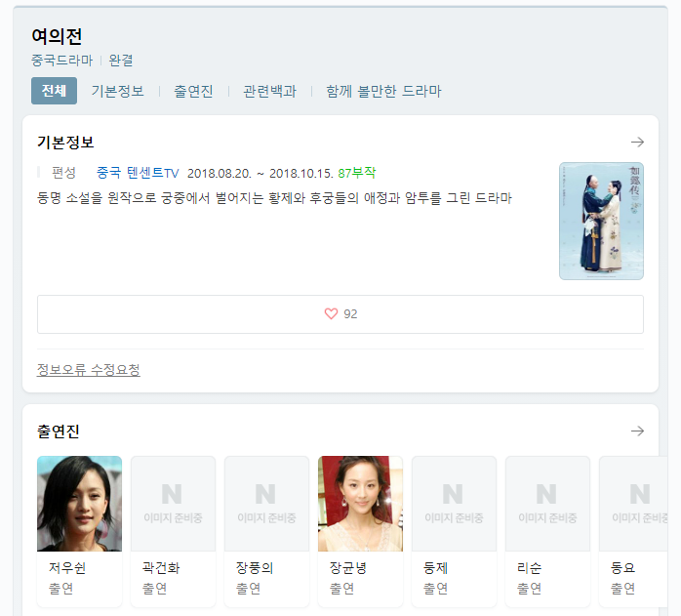This screenshot has height=616, width=681.
Task: Switch to 출연진 tab
Action: coord(193,91)
